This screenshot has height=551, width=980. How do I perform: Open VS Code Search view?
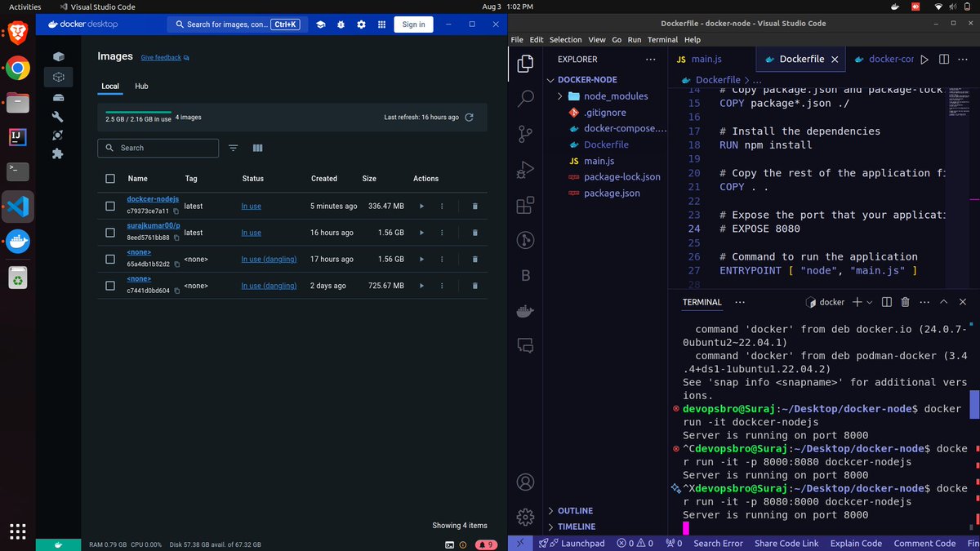(x=526, y=100)
